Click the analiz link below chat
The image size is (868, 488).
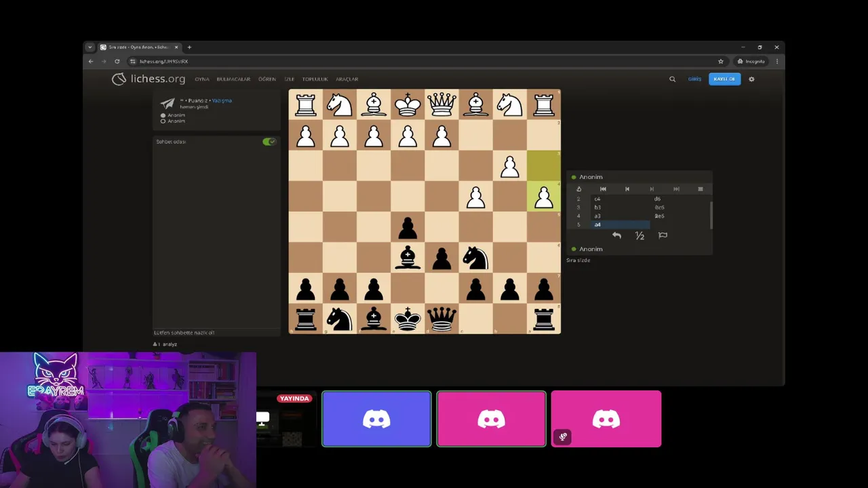(x=170, y=344)
